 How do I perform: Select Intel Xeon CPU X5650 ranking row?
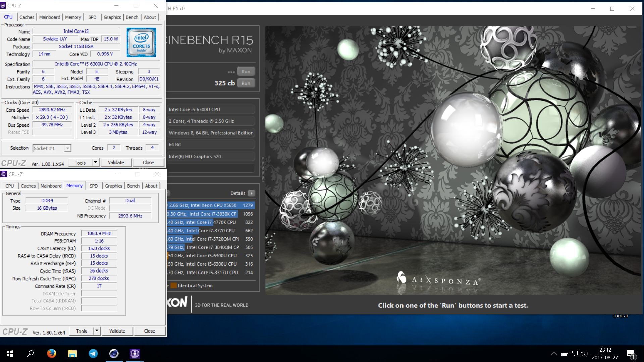[x=211, y=205]
